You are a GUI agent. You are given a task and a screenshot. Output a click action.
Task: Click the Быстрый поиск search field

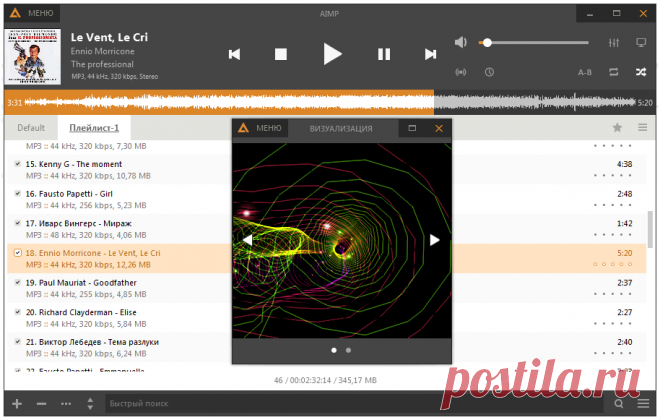coord(354,404)
